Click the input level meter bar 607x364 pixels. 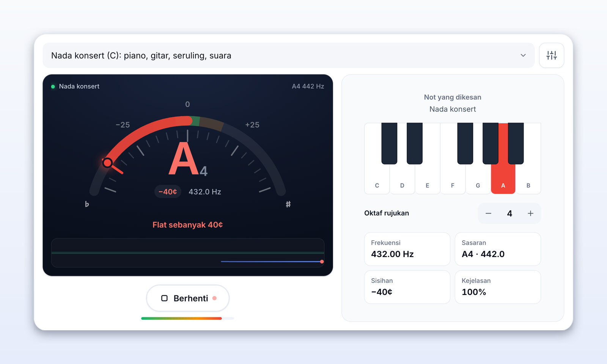tap(187, 318)
